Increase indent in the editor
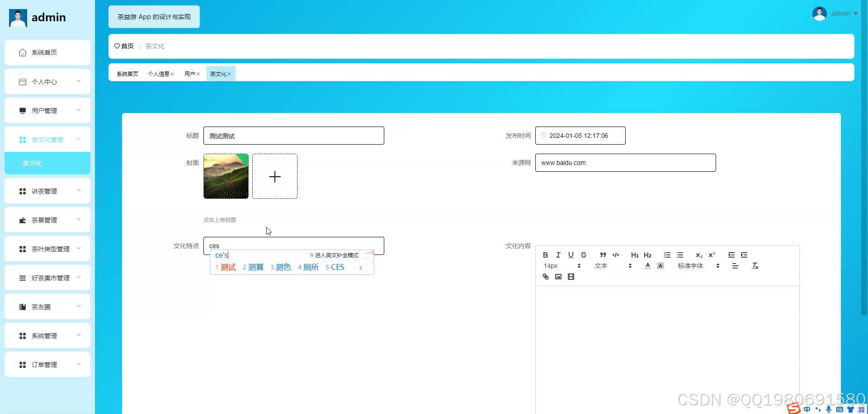The height and width of the screenshot is (414, 868). point(744,255)
